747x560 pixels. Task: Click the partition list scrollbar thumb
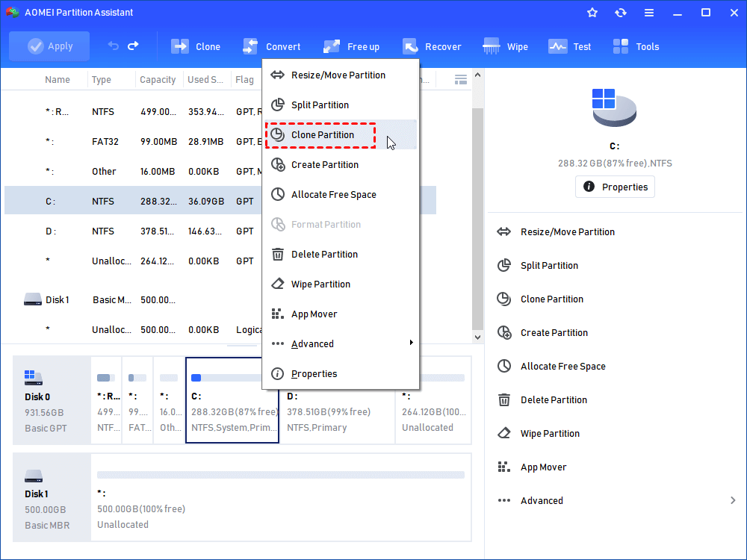click(478, 219)
